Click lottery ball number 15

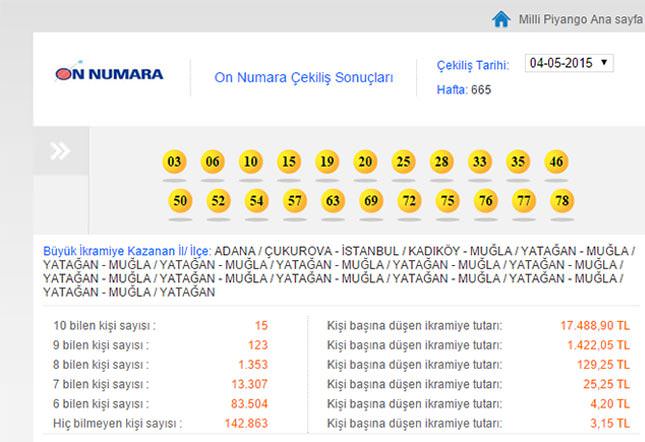289,162
